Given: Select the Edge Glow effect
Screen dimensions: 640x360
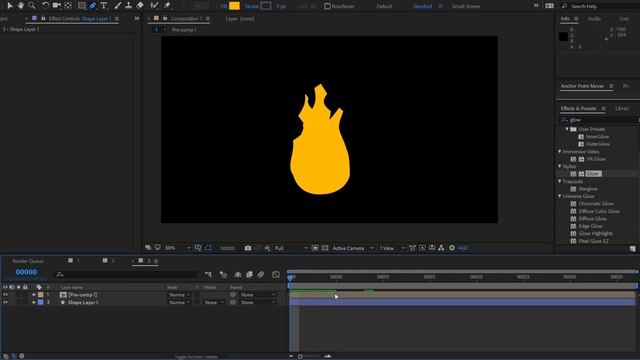Looking at the screenshot, I should coord(590,226).
